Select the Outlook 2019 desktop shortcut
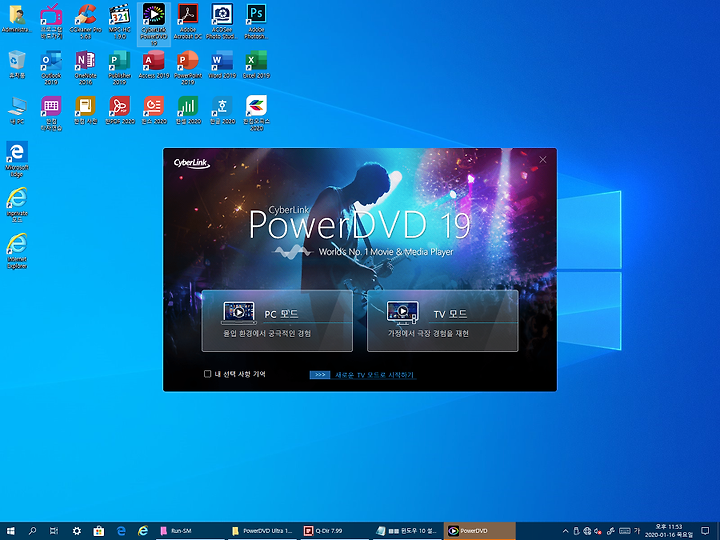This screenshot has height=540, width=720. pos(51,68)
